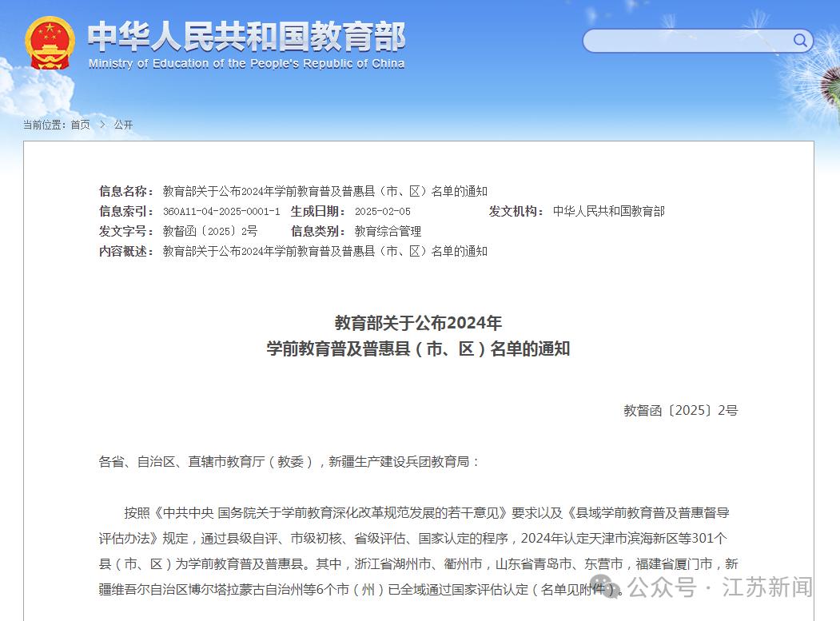This screenshot has height=621, width=840.
Task: Select the 内容概述 summary text
Action: point(325,251)
